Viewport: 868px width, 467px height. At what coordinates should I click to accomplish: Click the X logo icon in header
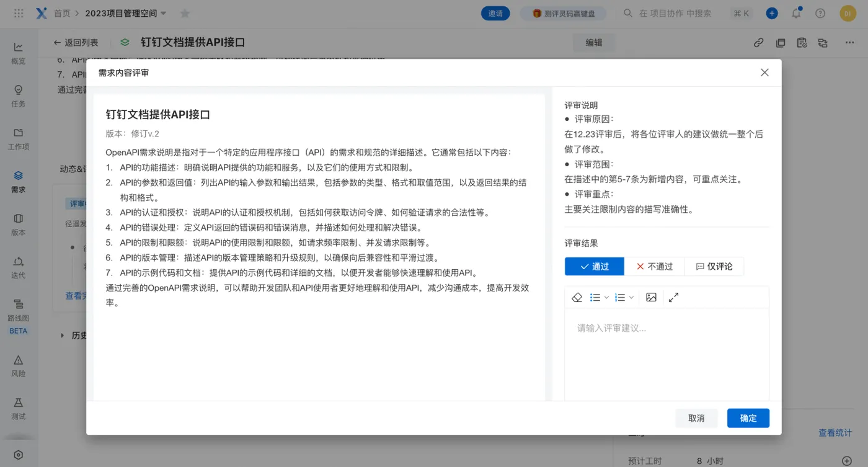(42, 13)
